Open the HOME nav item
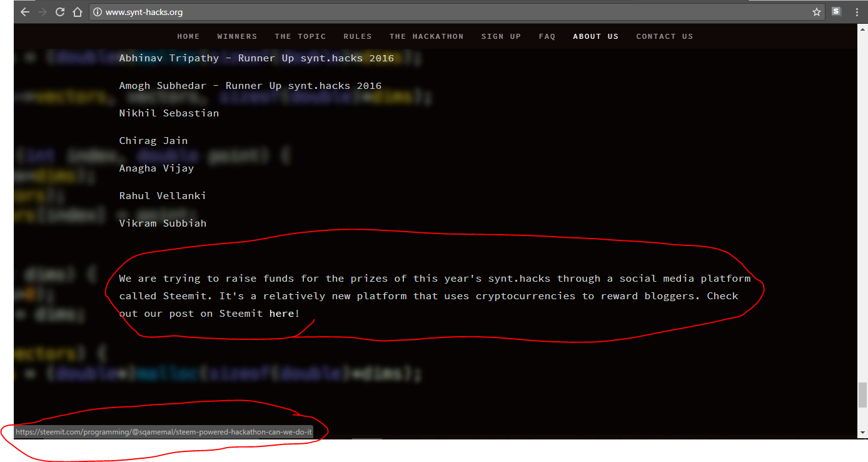Image resolution: width=868 pixels, height=462 pixels. (188, 36)
